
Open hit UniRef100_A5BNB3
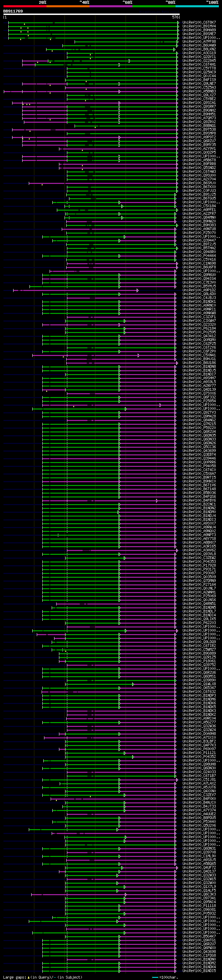(x=199, y=91)
